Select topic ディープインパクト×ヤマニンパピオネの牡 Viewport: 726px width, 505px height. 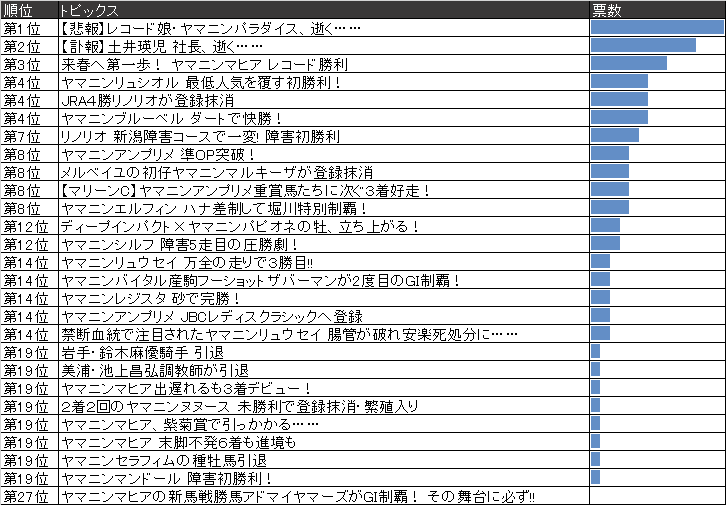pyautogui.click(x=240, y=227)
